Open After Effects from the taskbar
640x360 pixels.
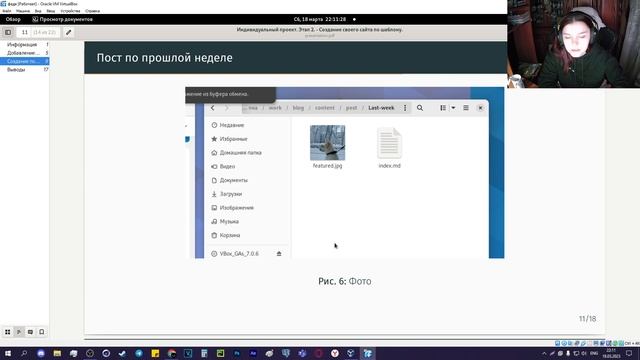coord(253,353)
